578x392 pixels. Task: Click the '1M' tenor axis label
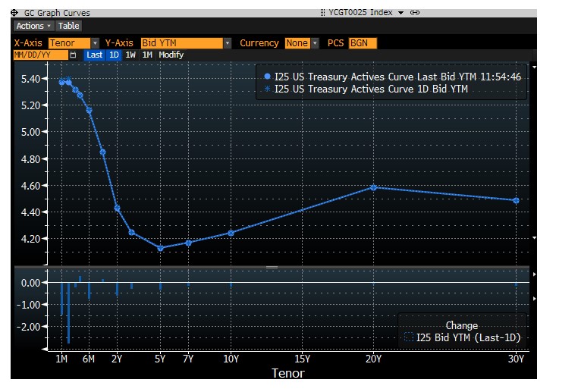61,359
